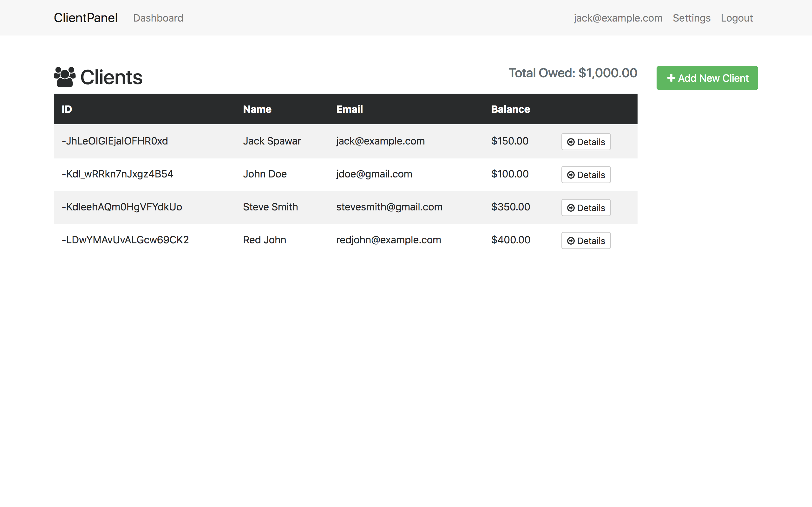812x507 pixels.
Task: Click the arrow icon in Red John's Details button
Action: pyautogui.click(x=571, y=241)
